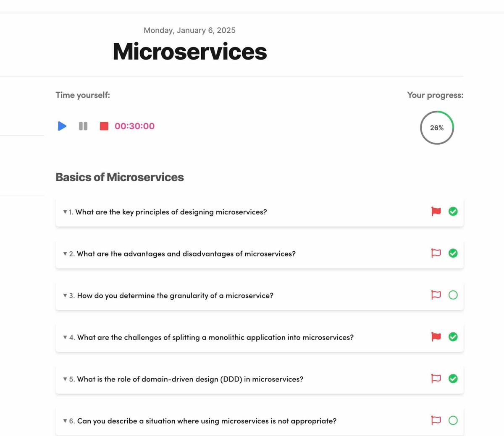This screenshot has height=436, width=504.
Task: Pause the timer with the gray pause icon
Action: [x=83, y=126]
